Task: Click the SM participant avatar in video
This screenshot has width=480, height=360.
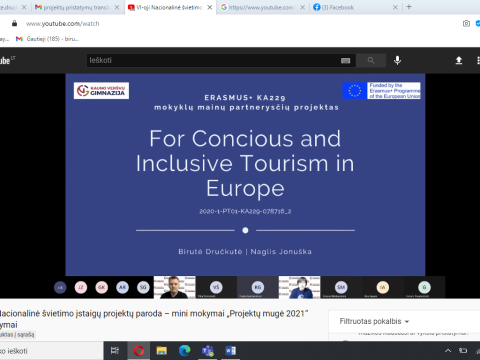Action: point(341,287)
